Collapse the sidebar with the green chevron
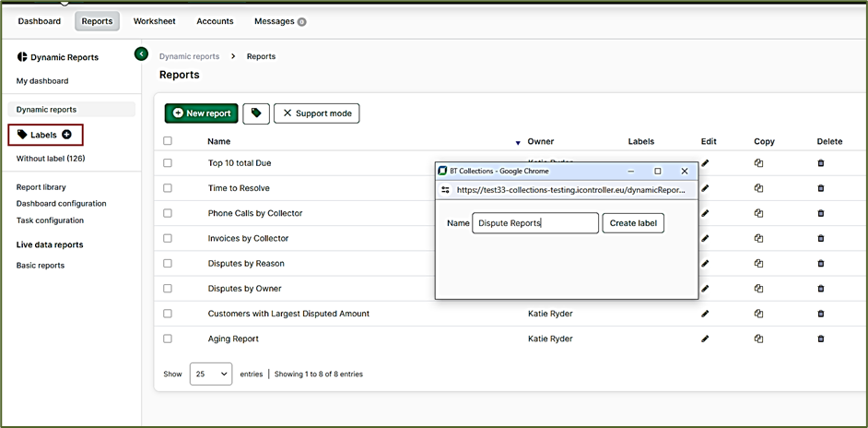The width and height of the screenshot is (868, 428). click(141, 53)
